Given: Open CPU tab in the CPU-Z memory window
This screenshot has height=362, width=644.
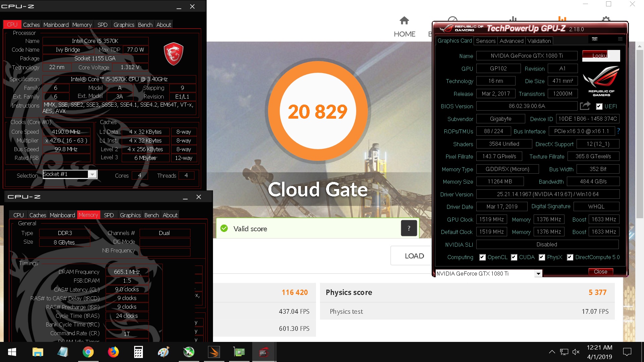Looking at the screenshot, I should [x=18, y=215].
